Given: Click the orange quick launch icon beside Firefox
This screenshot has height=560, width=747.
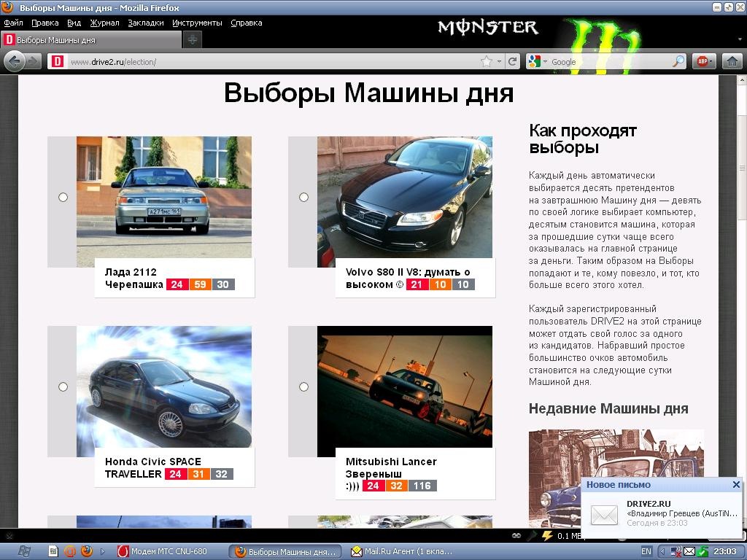Looking at the screenshot, I should coord(69,551).
